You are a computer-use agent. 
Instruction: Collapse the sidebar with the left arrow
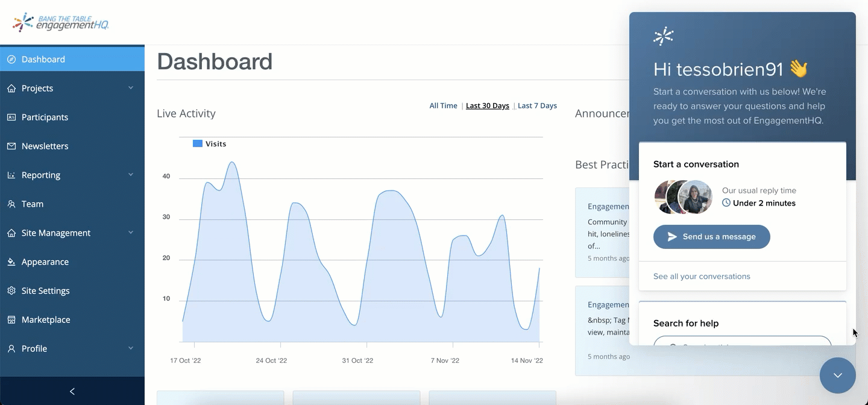(72, 391)
